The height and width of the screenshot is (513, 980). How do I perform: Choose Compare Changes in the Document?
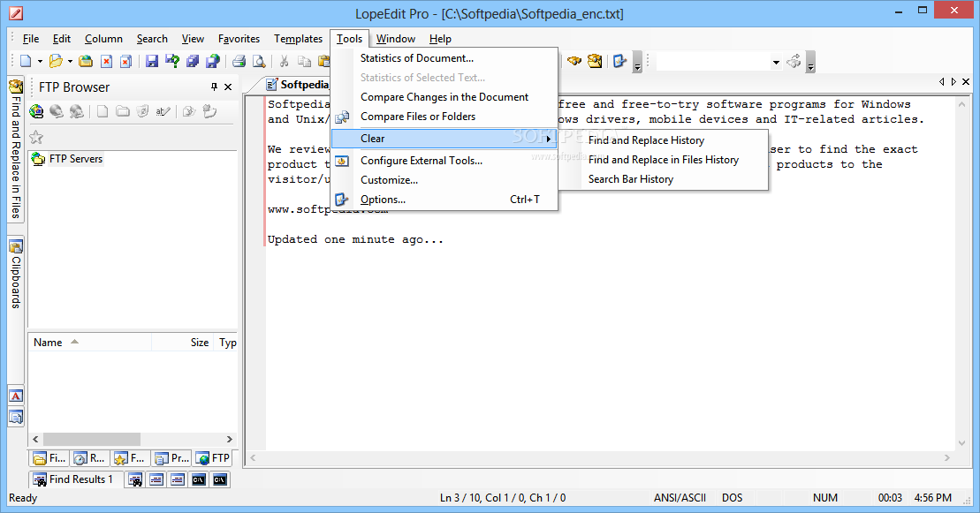pyautogui.click(x=444, y=97)
